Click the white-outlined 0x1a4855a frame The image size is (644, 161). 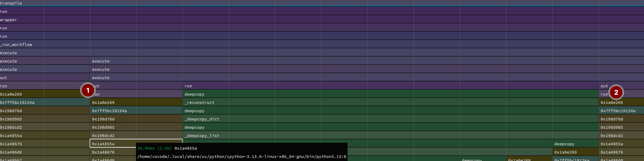pyautogui.click(x=113, y=144)
